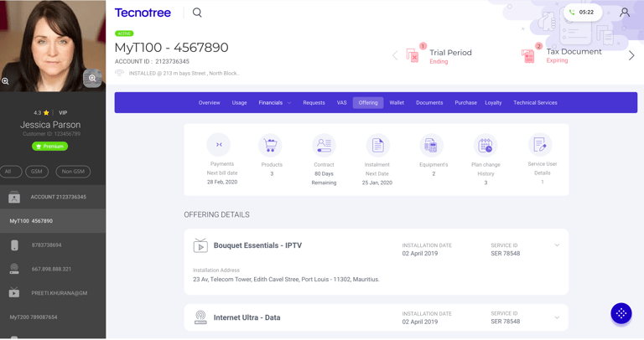644x340 pixels.
Task: Click the Tecnotree logo
Action: (143, 13)
